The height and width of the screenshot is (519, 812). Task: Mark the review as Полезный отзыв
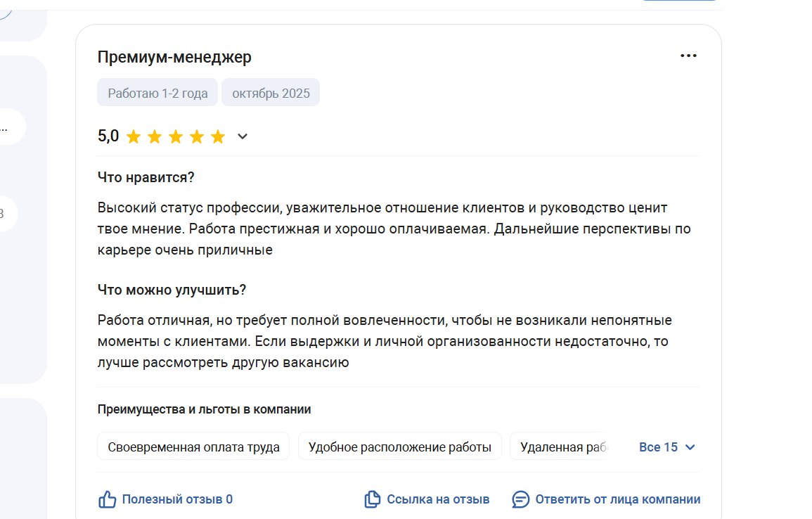pyautogui.click(x=177, y=499)
